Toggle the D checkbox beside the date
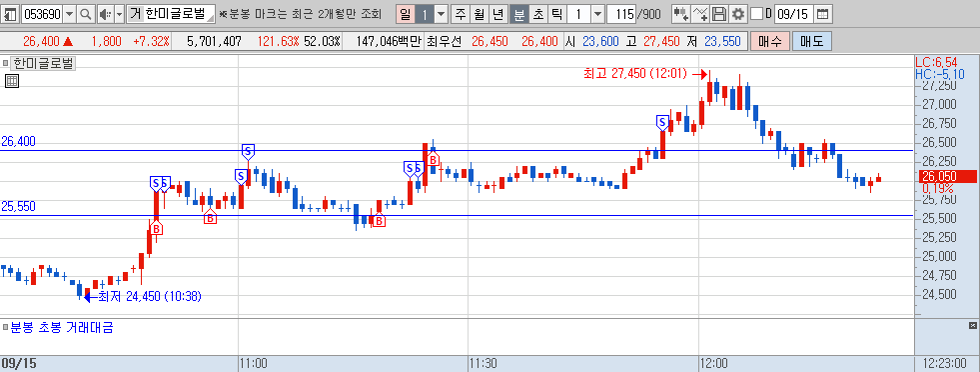Viewport: 980px width, 372px height. pyautogui.click(x=756, y=14)
